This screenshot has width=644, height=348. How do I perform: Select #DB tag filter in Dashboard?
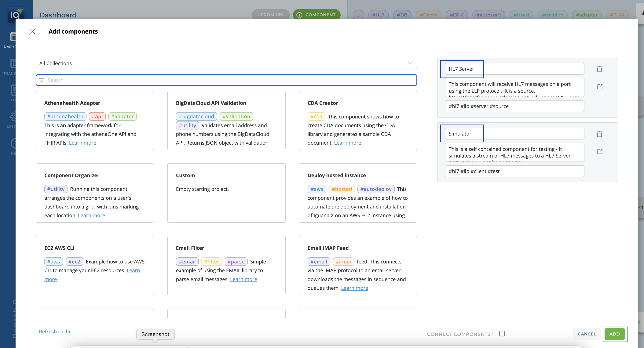tap(402, 15)
